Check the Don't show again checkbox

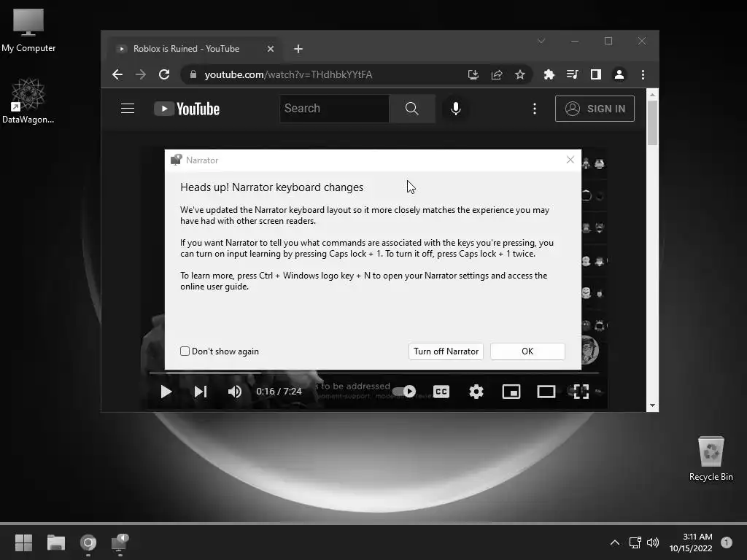[x=185, y=351]
